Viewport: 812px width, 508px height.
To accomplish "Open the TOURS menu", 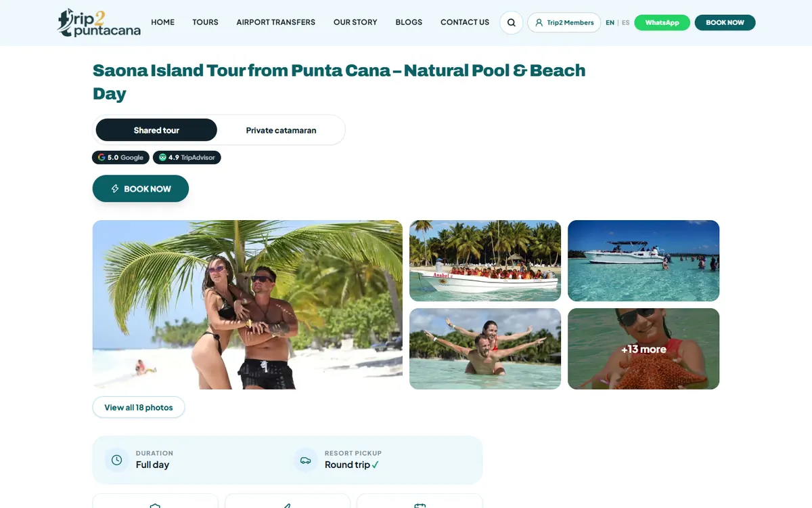I will click(205, 22).
